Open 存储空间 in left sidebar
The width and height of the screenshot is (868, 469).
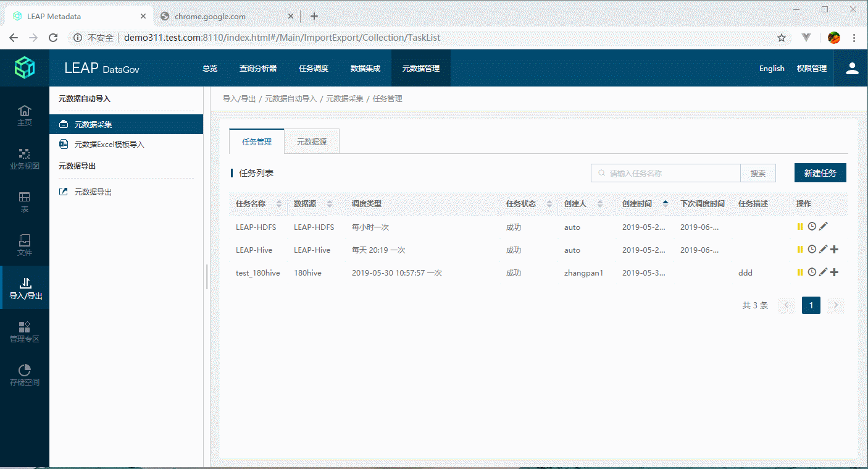tap(25, 374)
